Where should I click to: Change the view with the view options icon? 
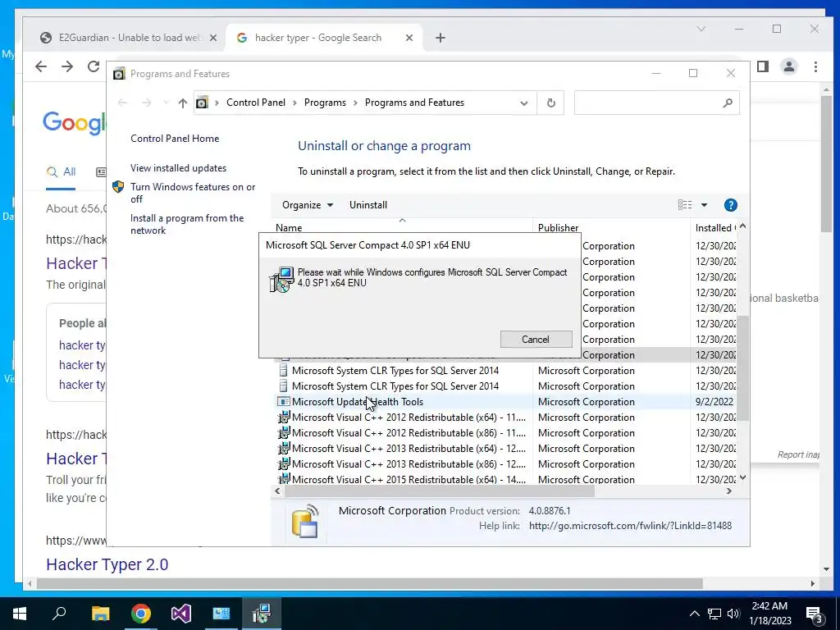click(x=685, y=205)
